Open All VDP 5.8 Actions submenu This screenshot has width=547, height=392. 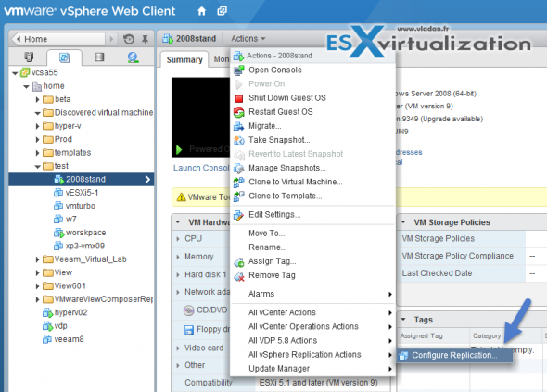pos(313,341)
